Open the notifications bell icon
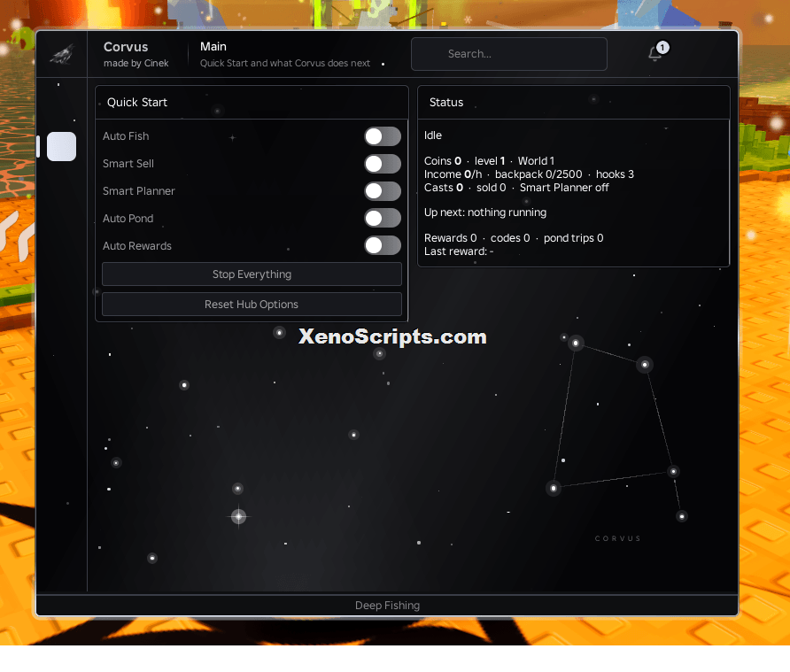 [655, 53]
